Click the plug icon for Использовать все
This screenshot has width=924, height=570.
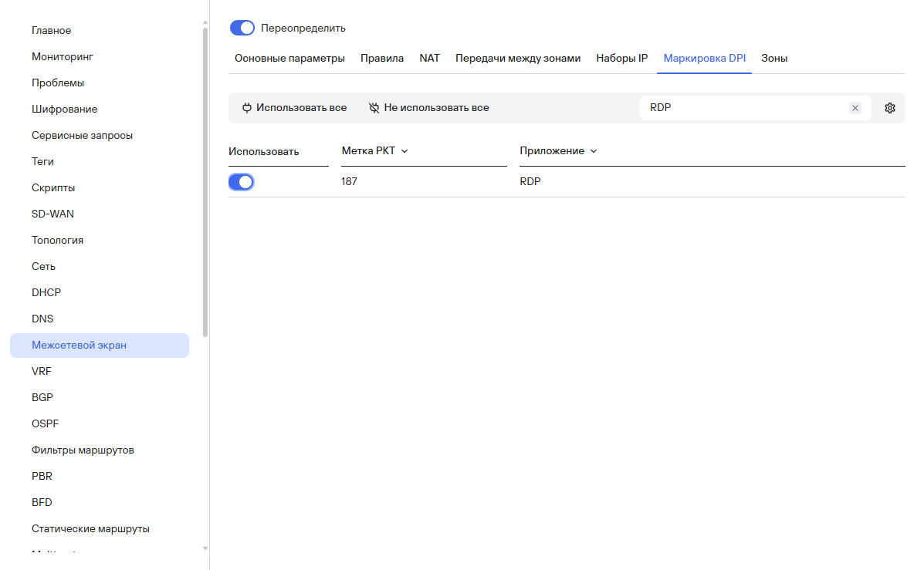click(x=247, y=108)
